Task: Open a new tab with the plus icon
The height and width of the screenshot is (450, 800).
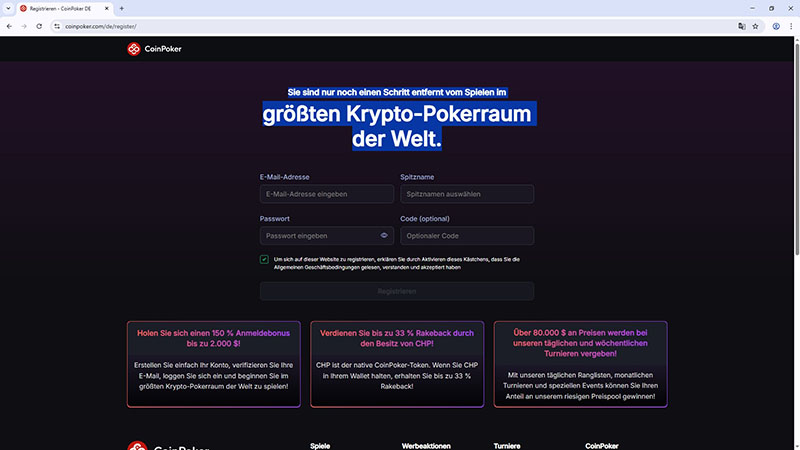Action: click(x=121, y=8)
